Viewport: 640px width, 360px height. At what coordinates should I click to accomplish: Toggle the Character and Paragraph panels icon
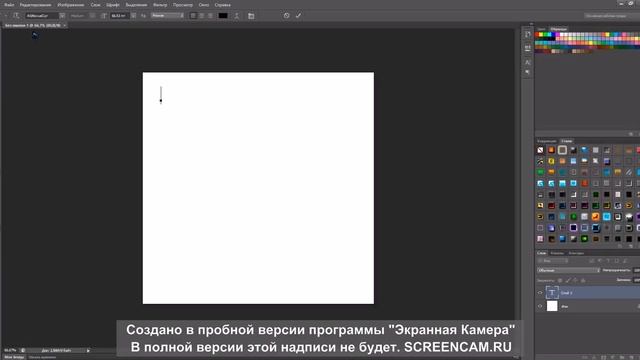point(251,16)
